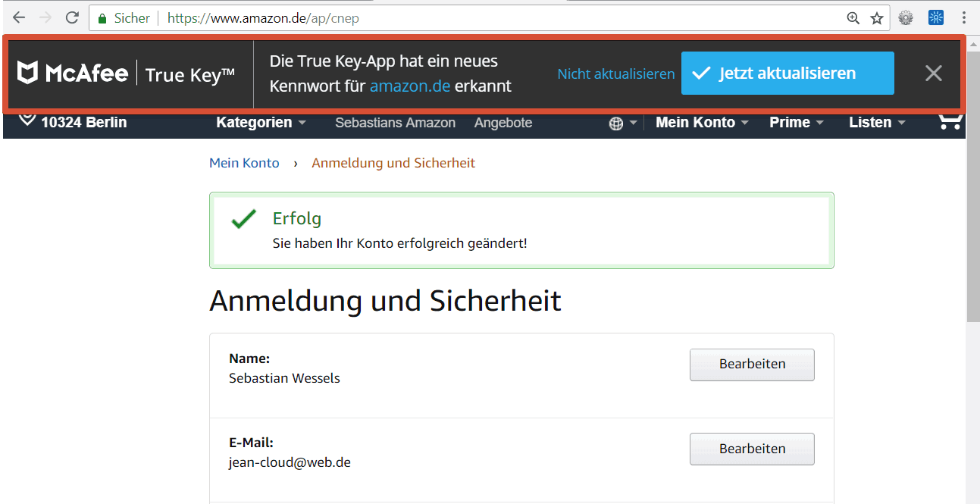Click the Erfolg success heading
The image size is (980, 504).
pos(297,218)
